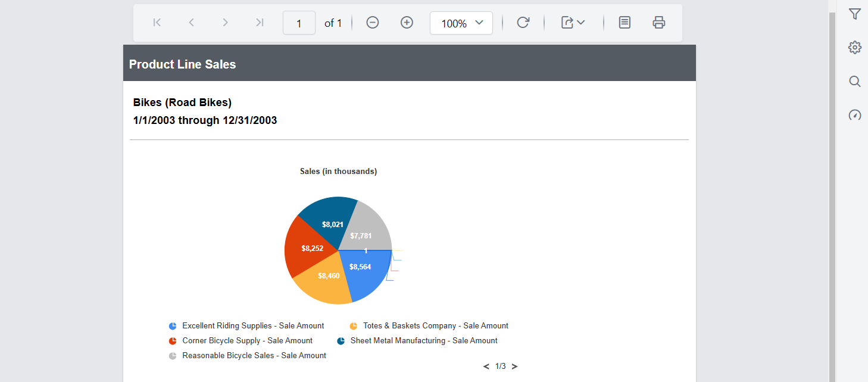Print the Product Line Sales report
Viewport: 868px width, 382px height.
[658, 22]
